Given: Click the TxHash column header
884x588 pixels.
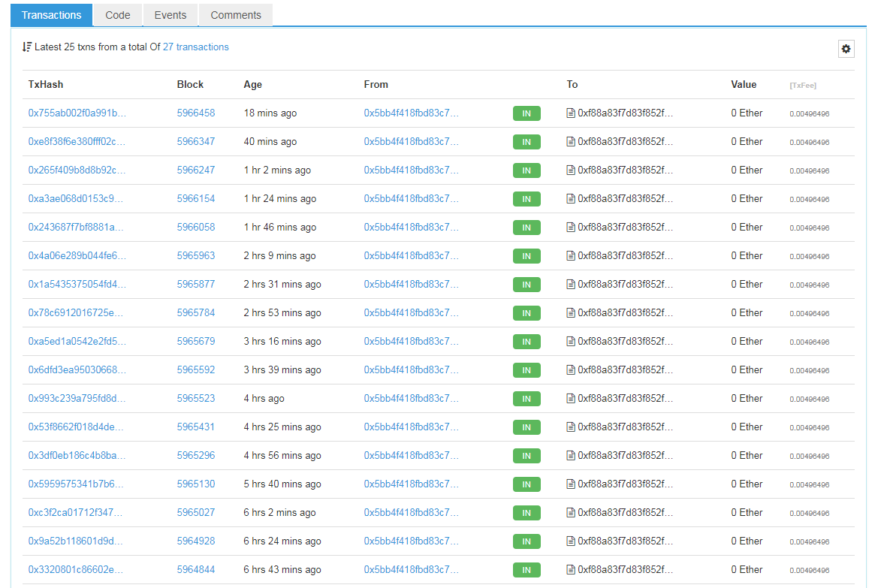Looking at the screenshot, I should click(46, 85).
